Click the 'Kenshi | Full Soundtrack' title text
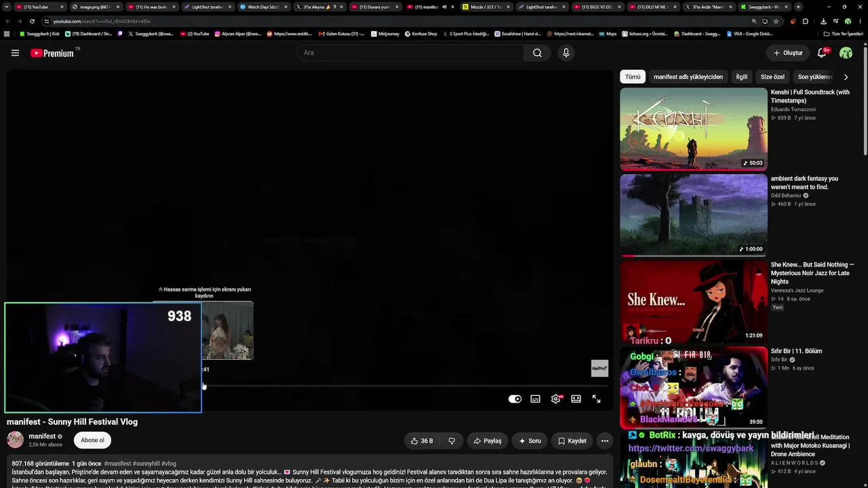This screenshot has width=868, height=488. click(x=810, y=96)
